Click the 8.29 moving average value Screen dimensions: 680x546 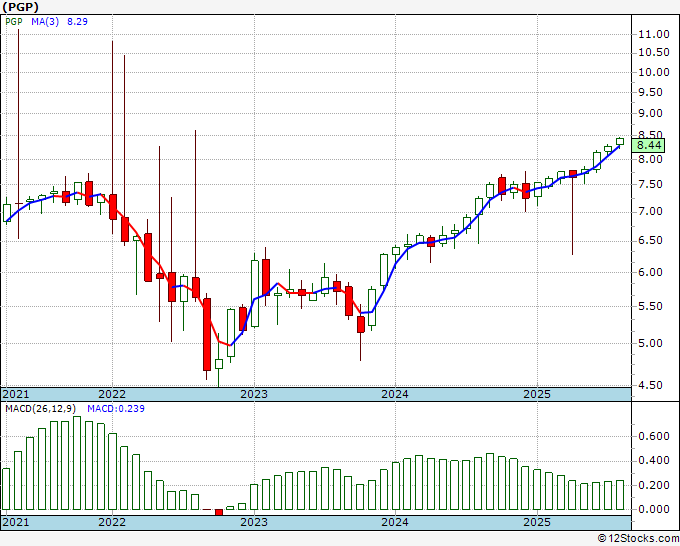77,21
